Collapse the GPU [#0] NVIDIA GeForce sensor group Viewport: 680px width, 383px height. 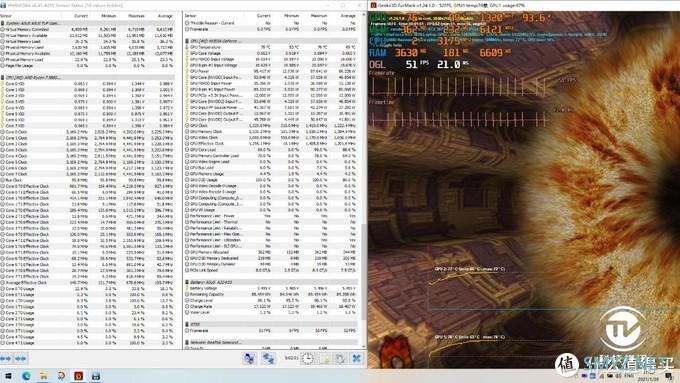point(271,41)
